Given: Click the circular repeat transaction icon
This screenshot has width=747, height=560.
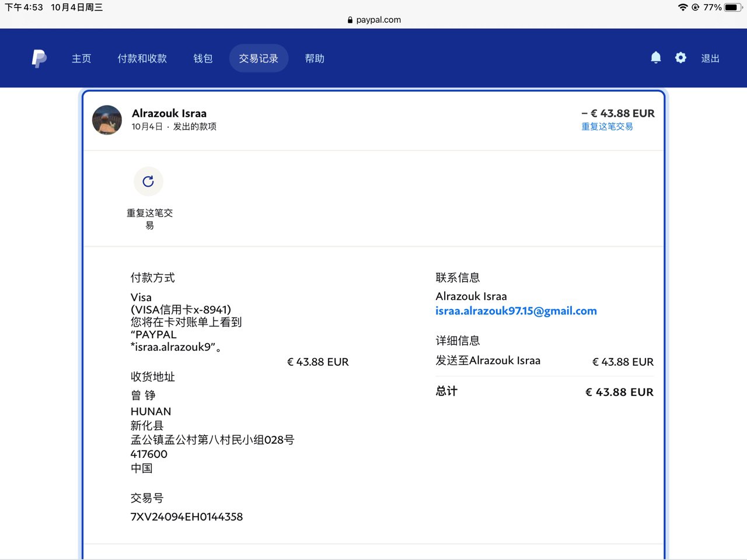Looking at the screenshot, I should [148, 181].
